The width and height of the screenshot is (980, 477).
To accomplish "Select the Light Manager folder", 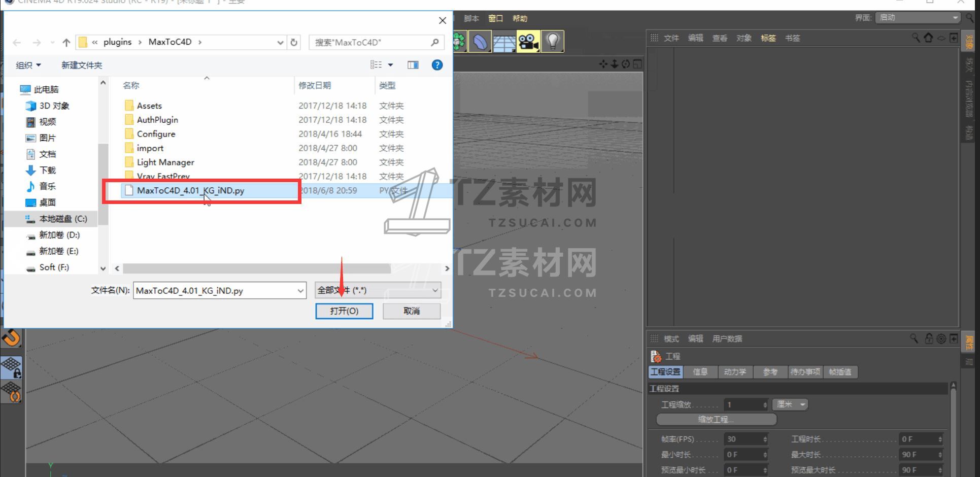I will click(165, 162).
